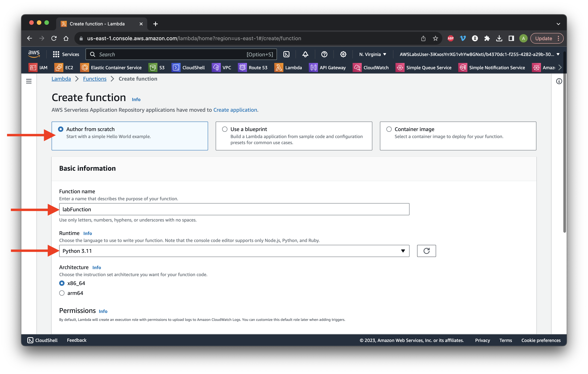Open the Runtime Python 3.11 dropdown
This screenshot has height=374, width=588.
(x=234, y=251)
